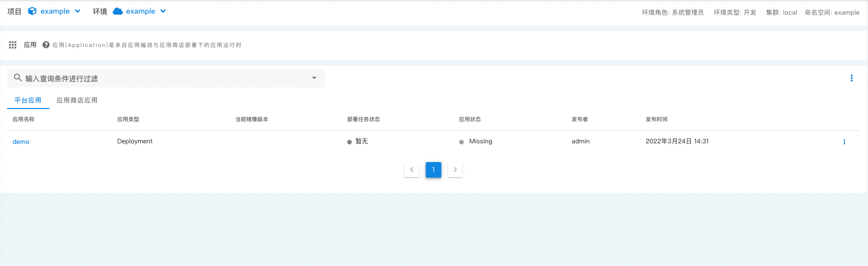Click the 集群: local label
This screenshot has height=266, width=868.
click(x=782, y=13)
